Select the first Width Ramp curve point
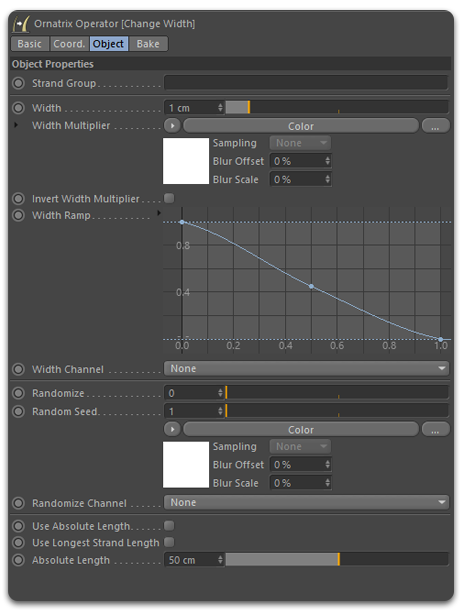 tap(182, 222)
